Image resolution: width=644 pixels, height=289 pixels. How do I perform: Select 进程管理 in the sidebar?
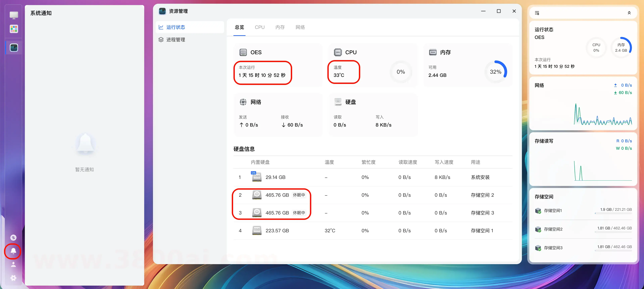[x=175, y=40]
